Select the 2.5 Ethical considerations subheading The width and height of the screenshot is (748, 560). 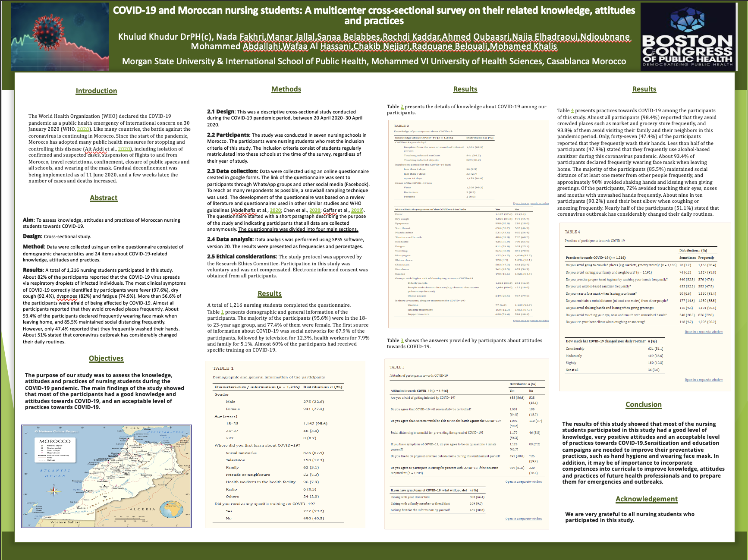[242, 256]
